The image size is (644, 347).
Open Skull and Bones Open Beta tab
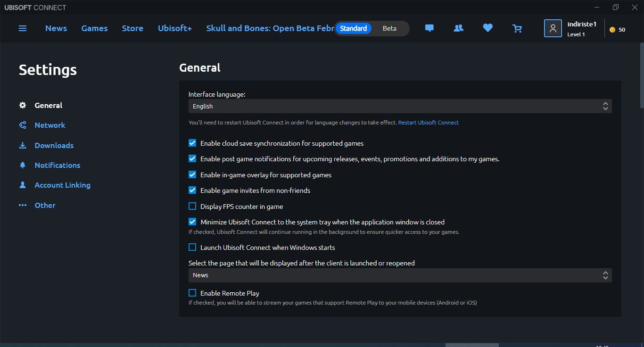270,28
